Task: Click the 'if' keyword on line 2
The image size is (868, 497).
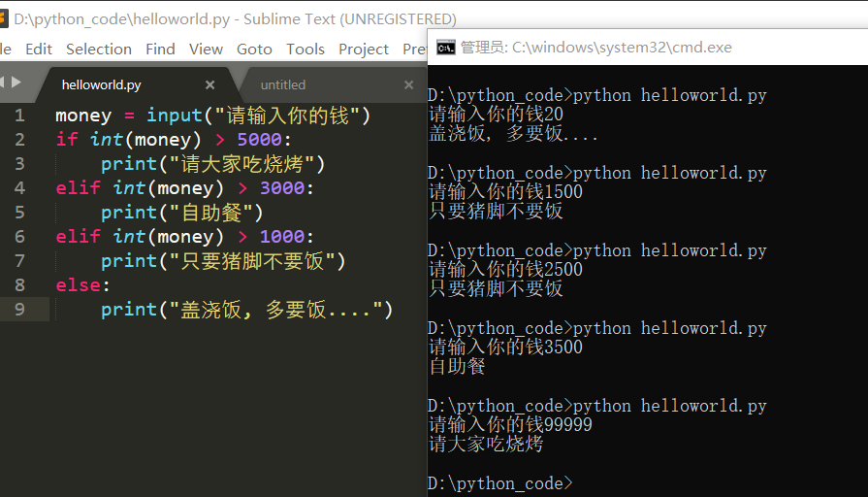Action: [67, 140]
